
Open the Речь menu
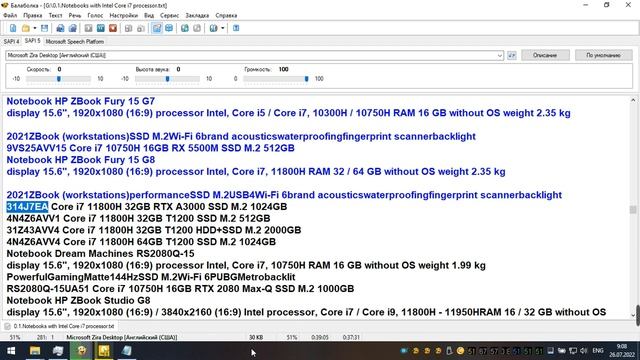75,16
